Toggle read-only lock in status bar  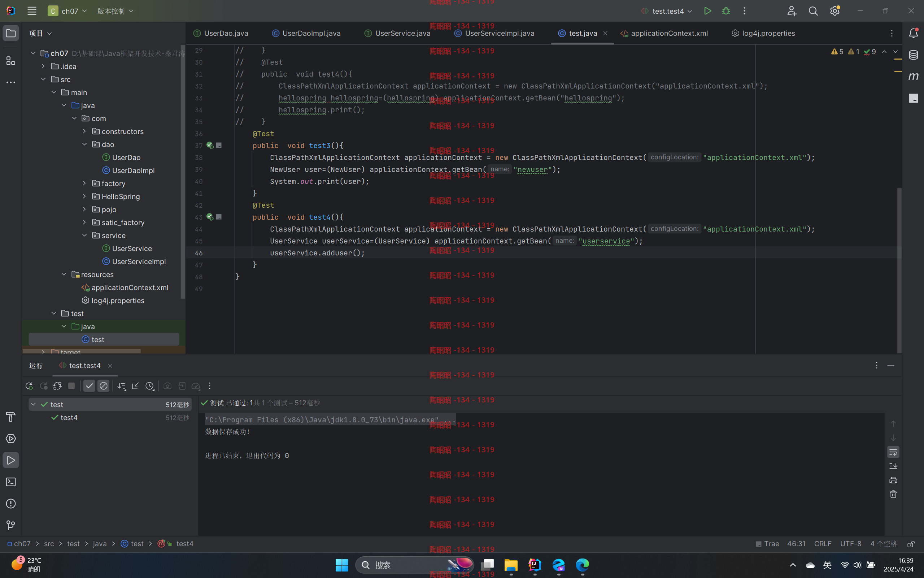[x=911, y=544]
